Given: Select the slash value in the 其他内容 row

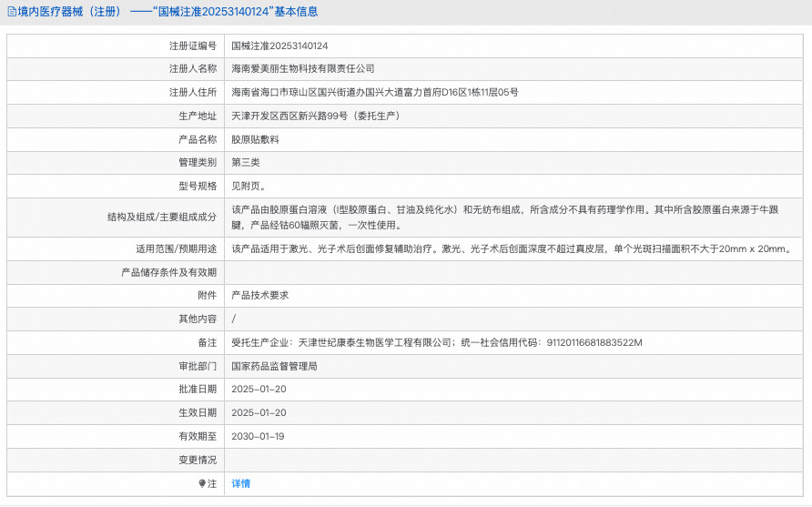Looking at the screenshot, I should [x=234, y=319].
